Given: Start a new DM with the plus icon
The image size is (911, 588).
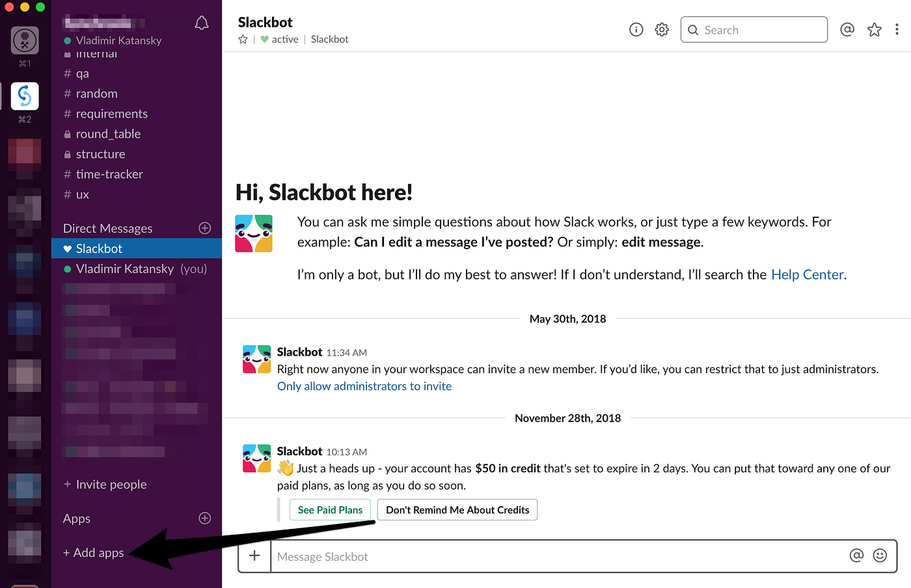Looking at the screenshot, I should pos(204,228).
